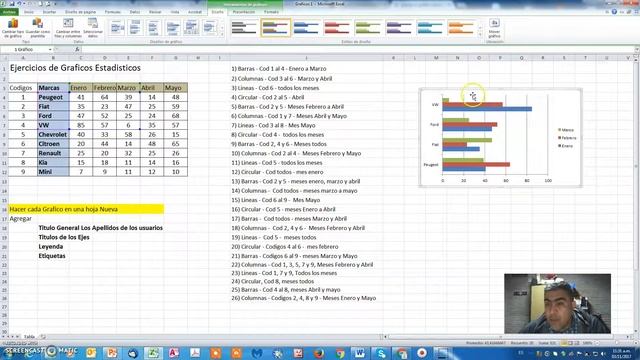Choose the grayscale chart style

244,28
